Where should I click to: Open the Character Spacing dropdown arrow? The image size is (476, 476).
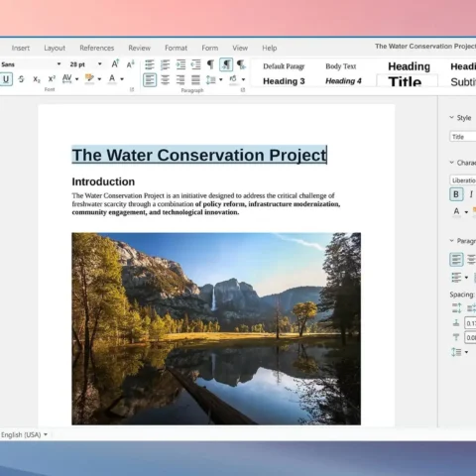tap(76, 79)
